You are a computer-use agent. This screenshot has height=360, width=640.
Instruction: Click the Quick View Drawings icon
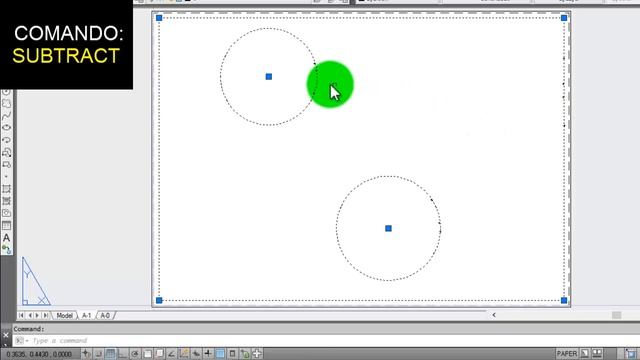tap(597, 353)
